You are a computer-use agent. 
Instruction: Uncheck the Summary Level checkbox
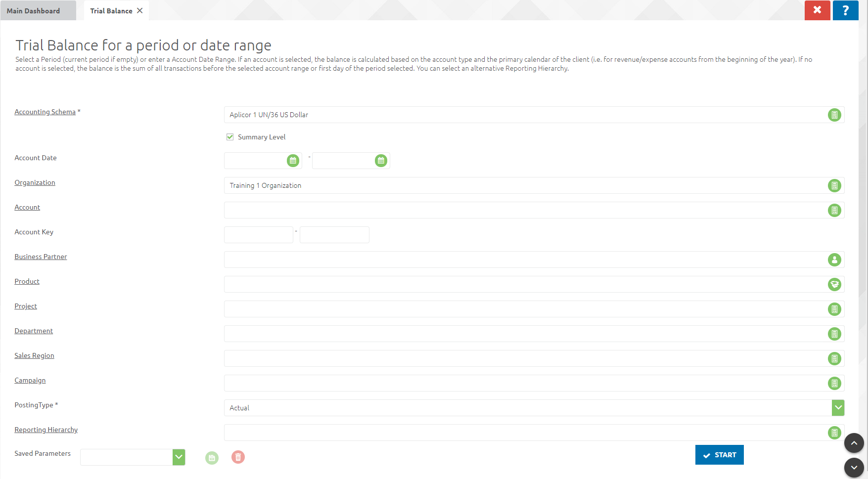click(230, 137)
